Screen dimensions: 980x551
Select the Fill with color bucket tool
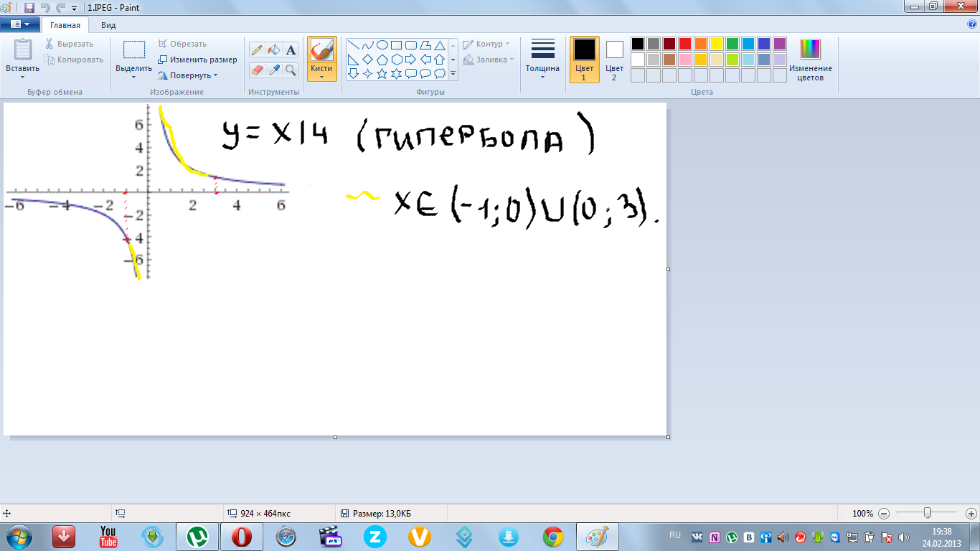pos(273,50)
